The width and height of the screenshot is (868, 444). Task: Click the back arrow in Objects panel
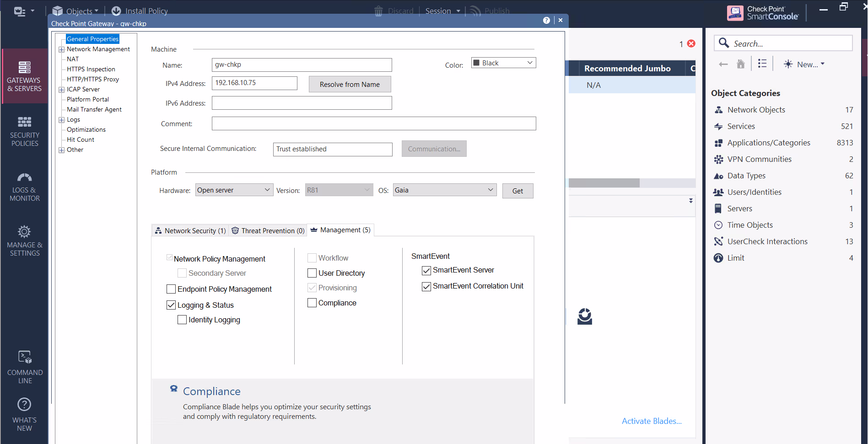tap(723, 64)
